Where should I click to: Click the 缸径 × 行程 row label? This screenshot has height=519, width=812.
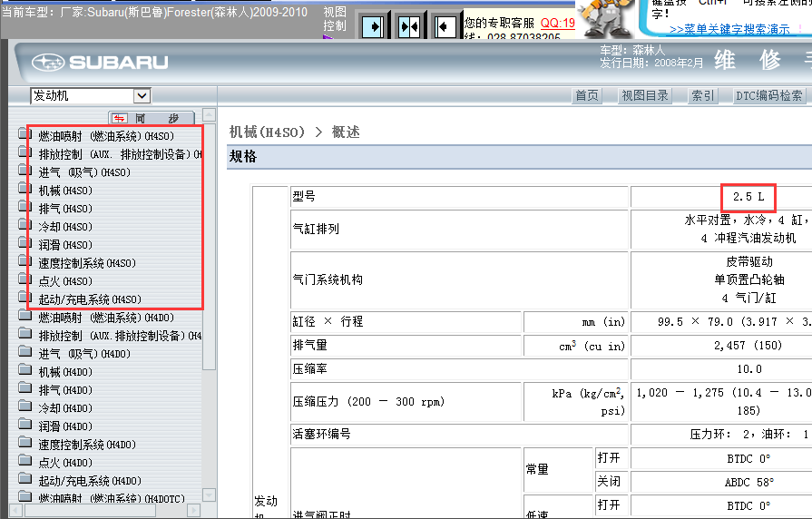tap(328, 322)
